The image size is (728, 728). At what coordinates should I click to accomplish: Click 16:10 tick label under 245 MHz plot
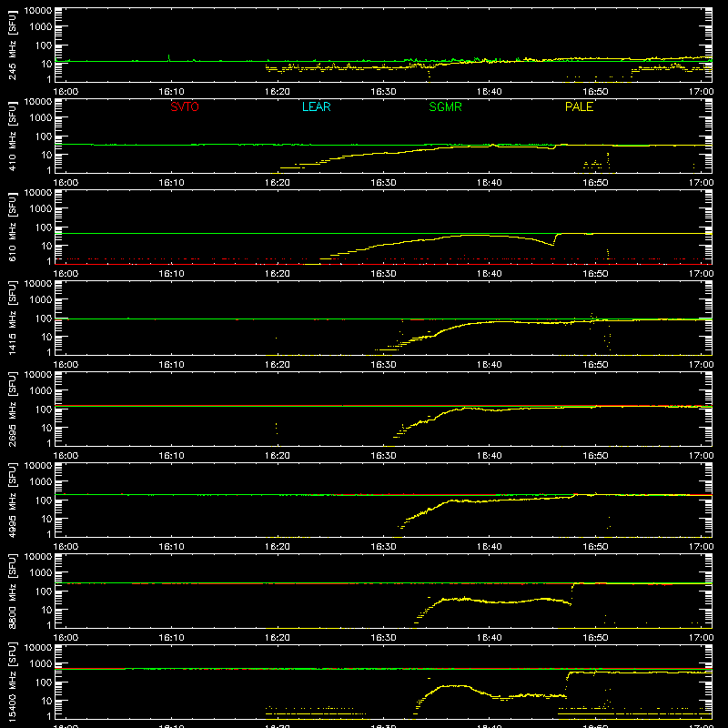pos(171,92)
